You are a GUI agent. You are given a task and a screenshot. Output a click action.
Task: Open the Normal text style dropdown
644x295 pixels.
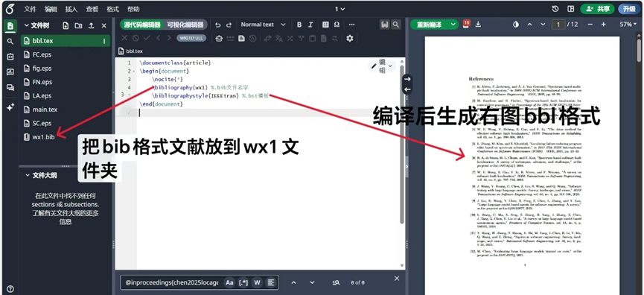click(263, 25)
